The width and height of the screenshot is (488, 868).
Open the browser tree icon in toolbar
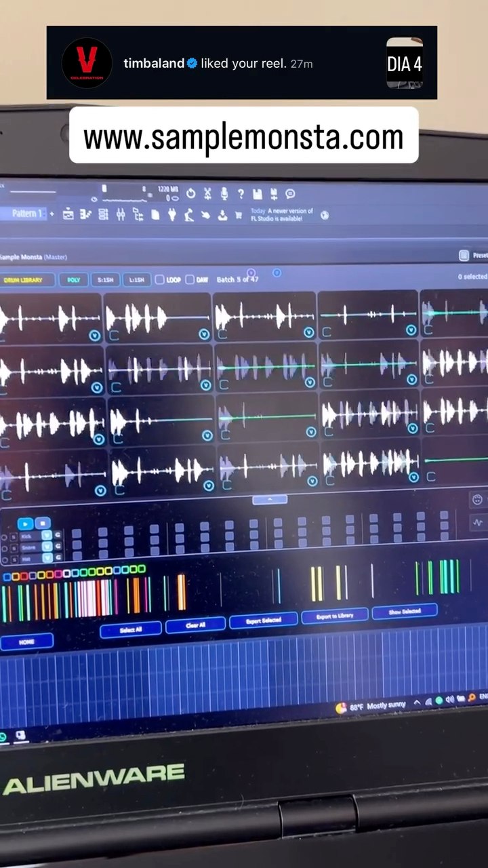coord(138,215)
